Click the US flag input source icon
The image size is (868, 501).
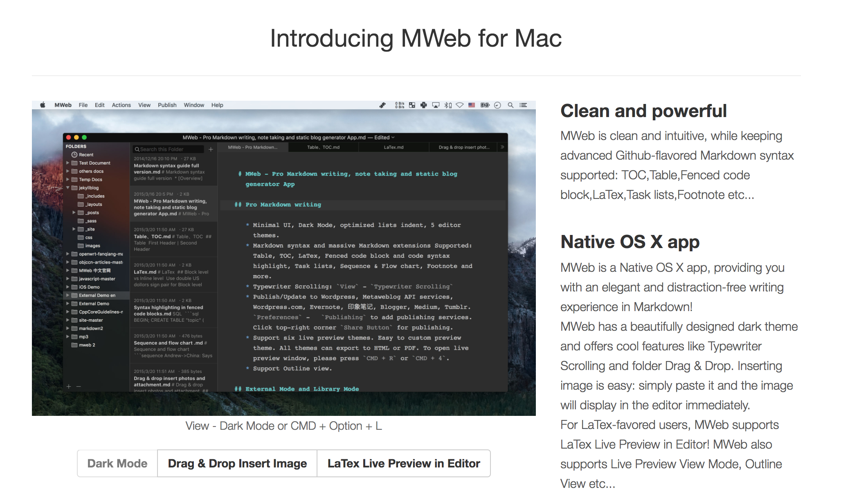click(x=472, y=105)
